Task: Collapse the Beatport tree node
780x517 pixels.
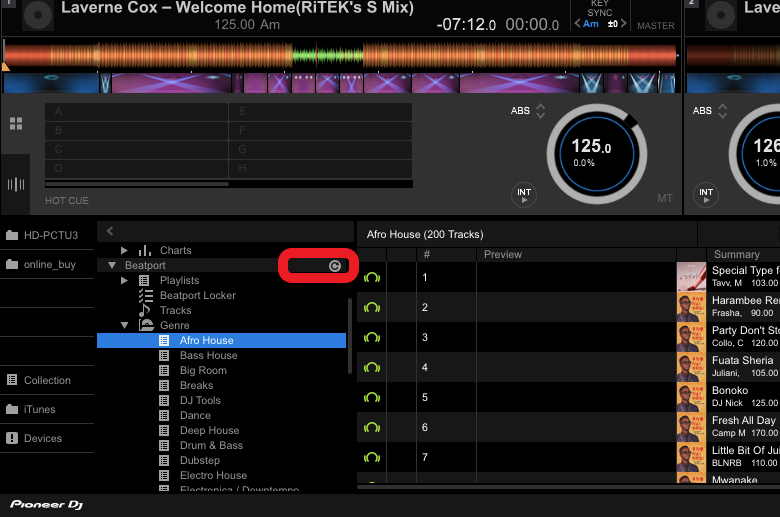Action: tap(112, 266)
